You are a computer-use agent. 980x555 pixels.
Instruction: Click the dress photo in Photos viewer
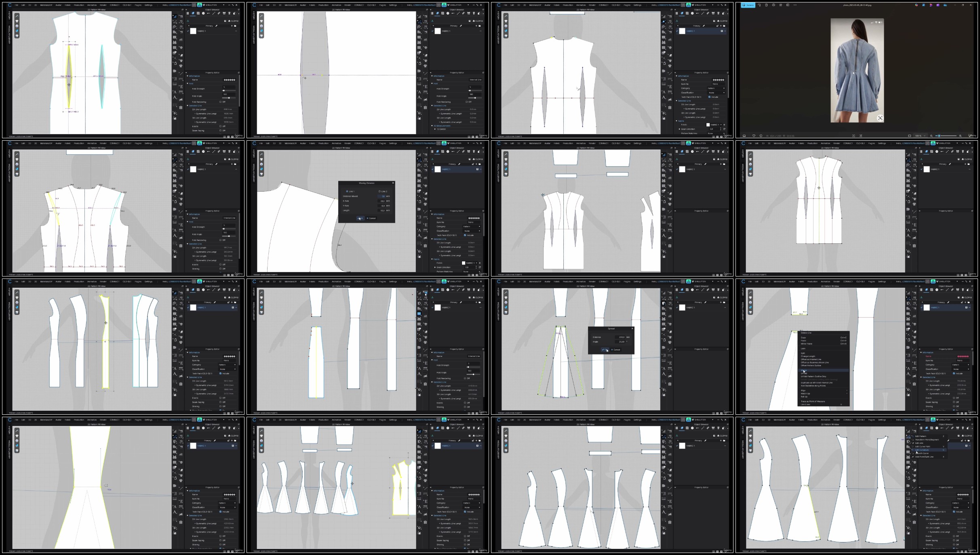(857, 70)
